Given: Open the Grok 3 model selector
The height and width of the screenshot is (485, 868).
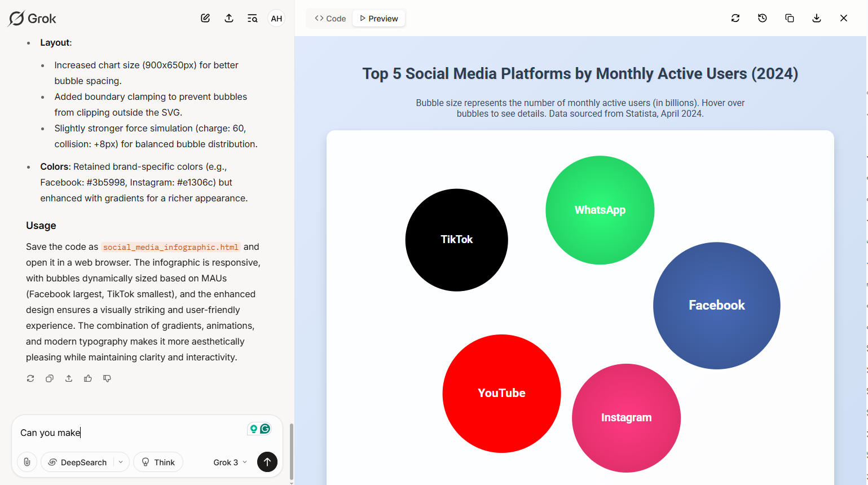Looking at the screenshot, I should click(x=230, y=462).
